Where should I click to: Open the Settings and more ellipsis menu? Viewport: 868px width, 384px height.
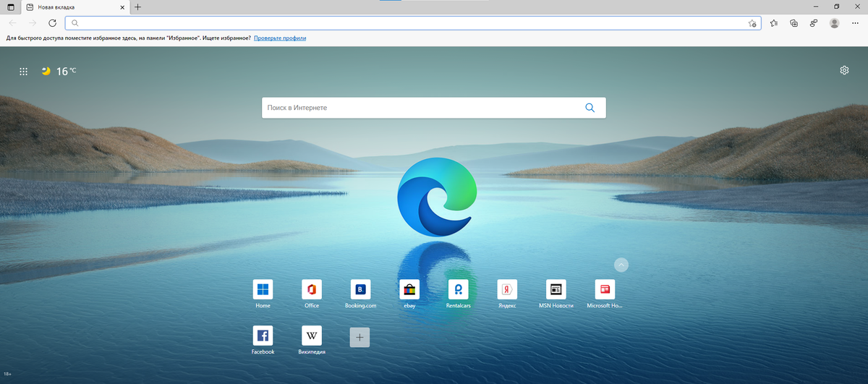point(856,23)
